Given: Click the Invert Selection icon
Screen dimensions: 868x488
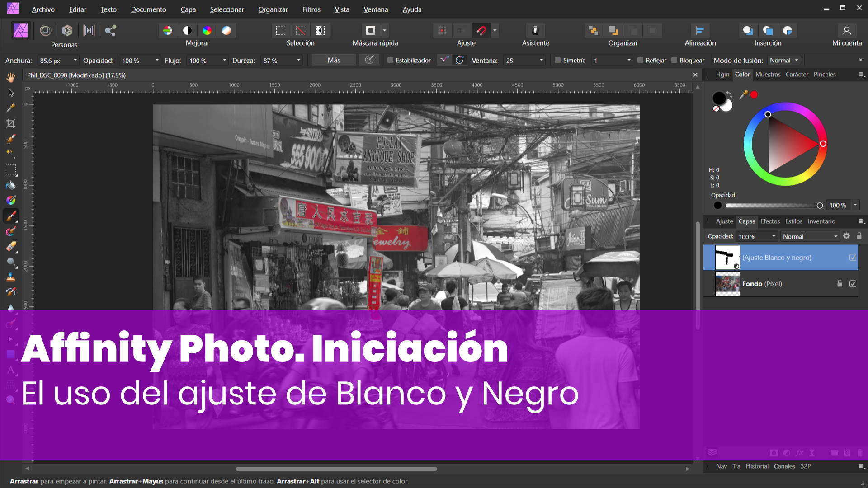Looking at the screenshot, I should 320,30.
